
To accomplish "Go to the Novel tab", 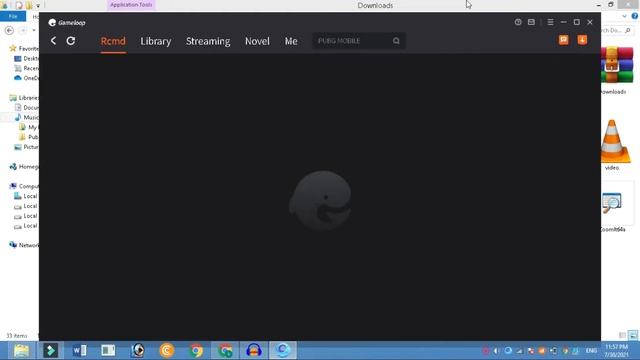I will (257, 41).
